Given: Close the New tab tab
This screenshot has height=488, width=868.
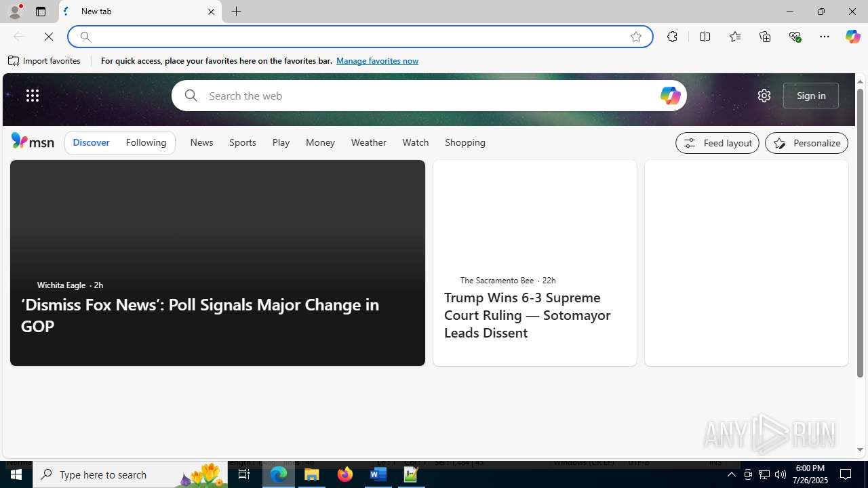Looking at the screenshot, I should pos(211,12).
